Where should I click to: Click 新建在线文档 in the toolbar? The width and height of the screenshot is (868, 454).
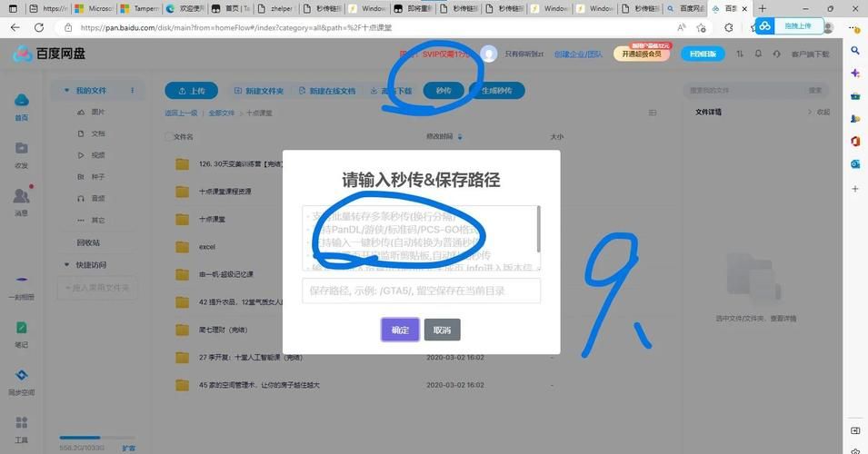tap(327, 91)
